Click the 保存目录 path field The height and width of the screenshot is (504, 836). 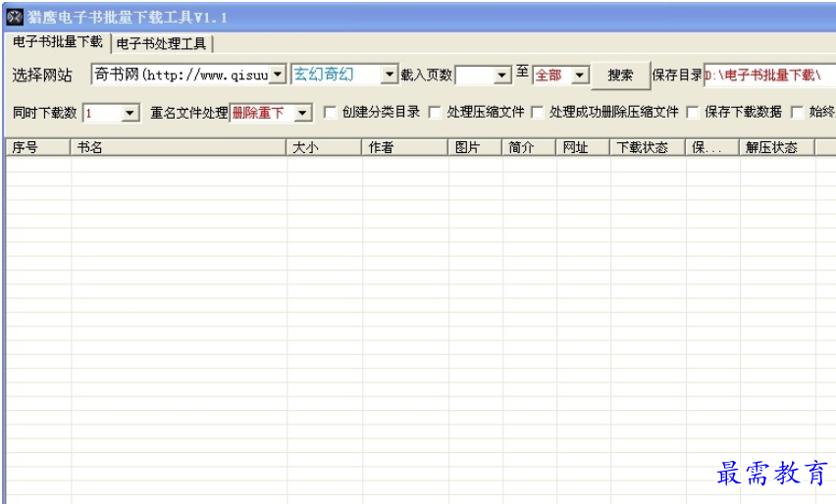click(769, 76)
